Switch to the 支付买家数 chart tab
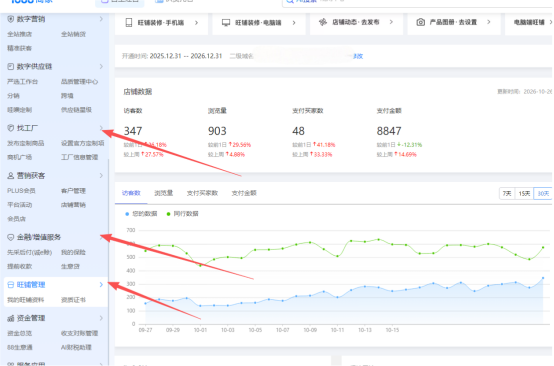The image size is (554, 366). click(x=202, y=193)
